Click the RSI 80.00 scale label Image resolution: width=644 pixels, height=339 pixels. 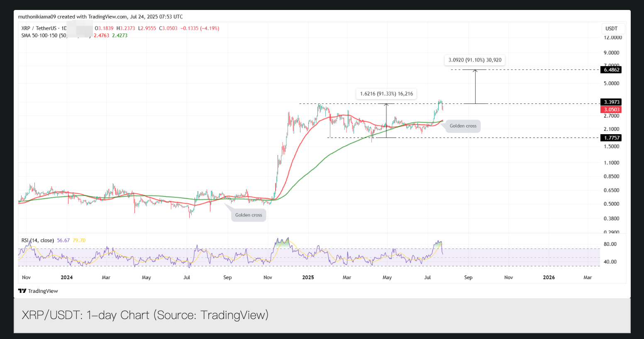pos(610,244)
